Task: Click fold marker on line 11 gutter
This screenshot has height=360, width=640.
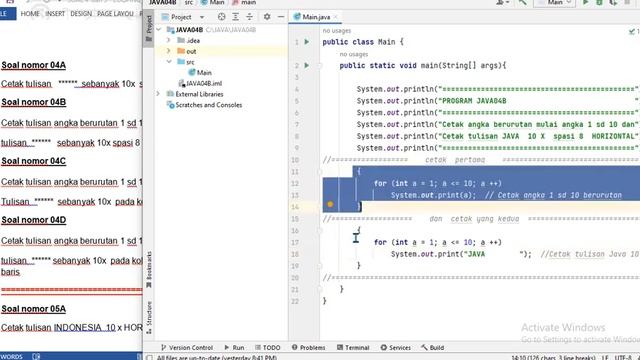Action: coord(320,172)
